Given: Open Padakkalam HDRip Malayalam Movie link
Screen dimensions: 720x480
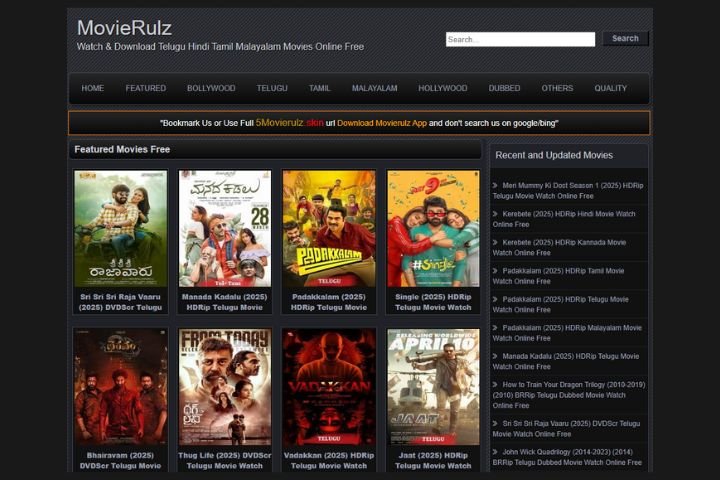Looking at the screenshot, I should click(x=567, y=333).
